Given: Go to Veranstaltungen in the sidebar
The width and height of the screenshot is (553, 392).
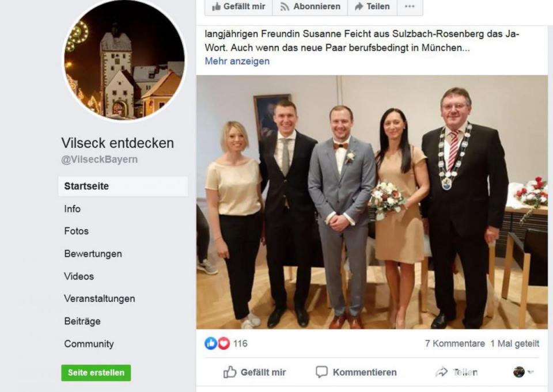Looking at the screenshot, I should 100,299.
